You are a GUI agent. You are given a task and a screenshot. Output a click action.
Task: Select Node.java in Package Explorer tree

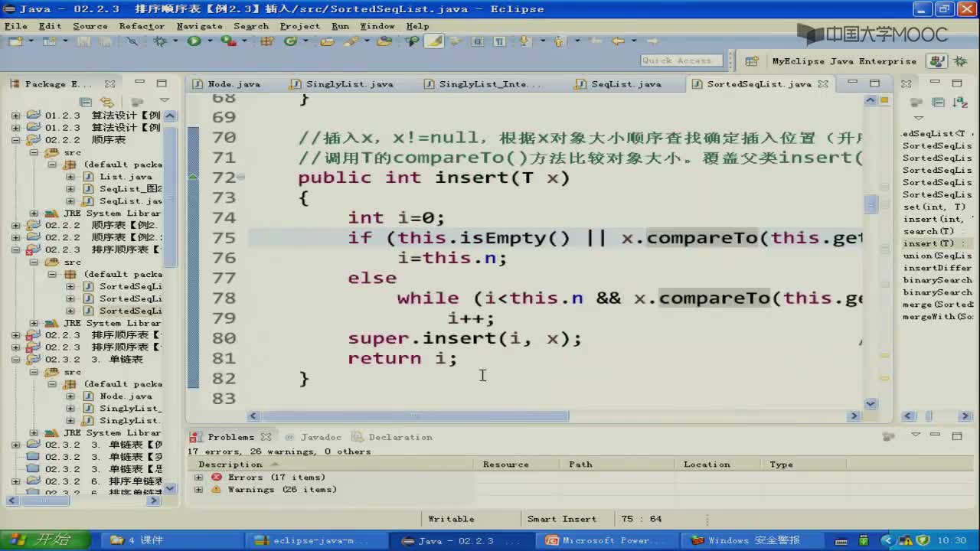point(126,396)
